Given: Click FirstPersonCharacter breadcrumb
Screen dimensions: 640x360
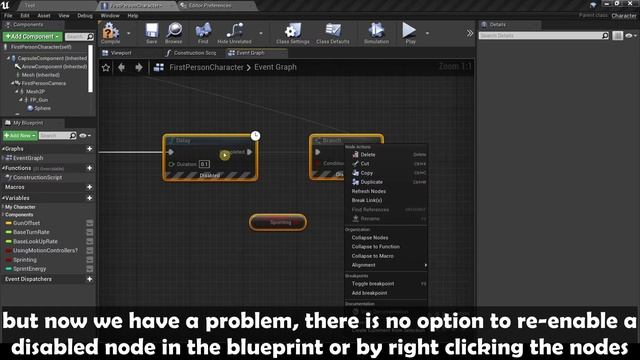Looking at the screenshot, I should coord(206,67).
